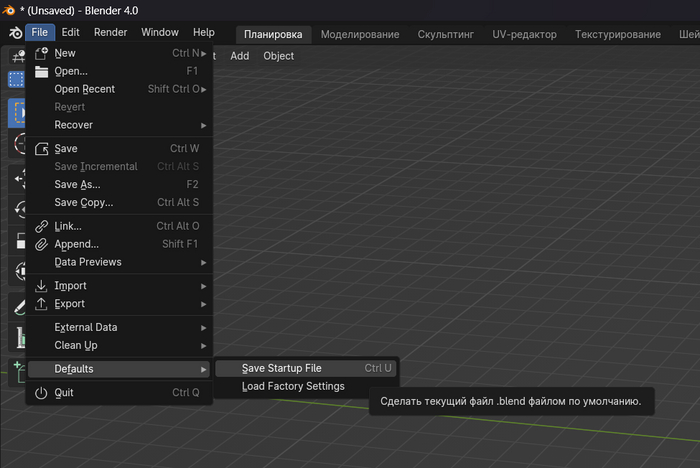Switch to the Моделирование workspace tab

pyautogui.click(x=360, y=34)
